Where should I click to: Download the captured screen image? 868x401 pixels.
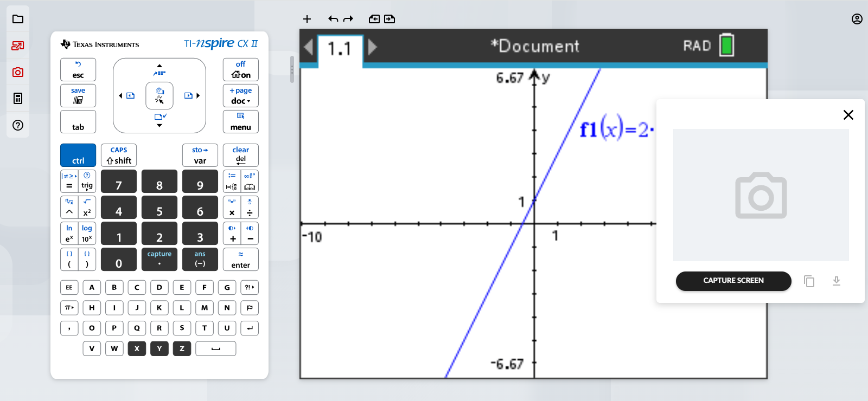tap(836, 281)
